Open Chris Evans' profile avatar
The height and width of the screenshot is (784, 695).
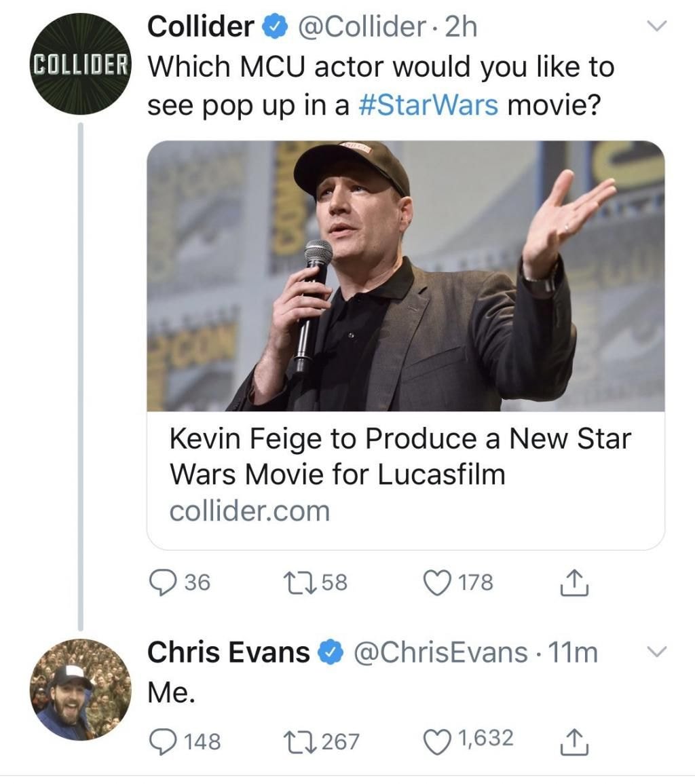click(81, 689)
